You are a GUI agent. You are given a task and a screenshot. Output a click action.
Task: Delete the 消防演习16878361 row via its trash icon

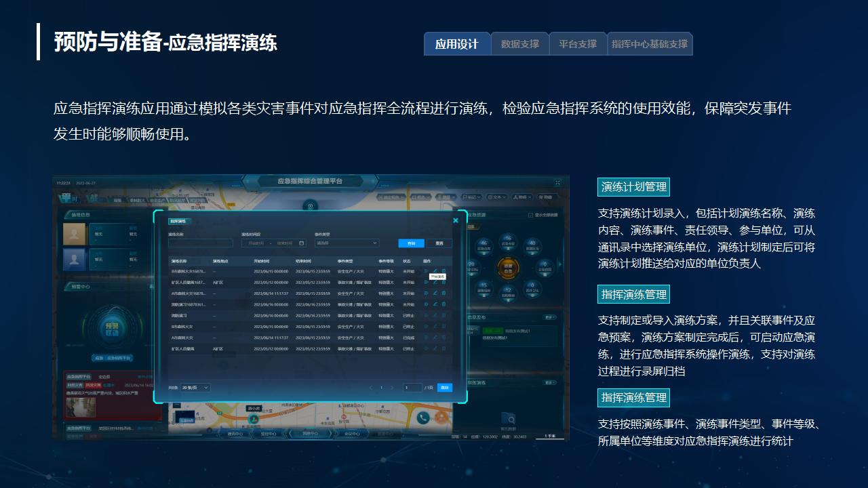(443, 304)
